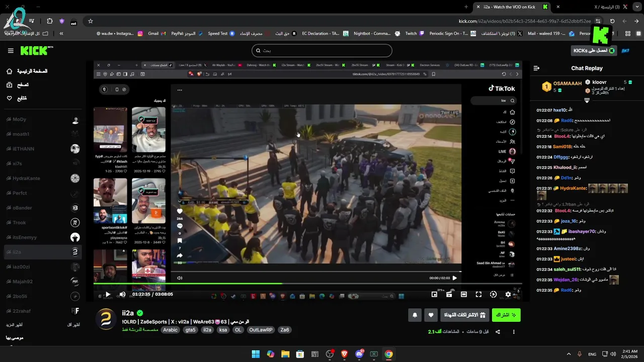Screen dimensions: 644x362
Task: Click ibashayer70 username in chat
Action: pos(581,231)
